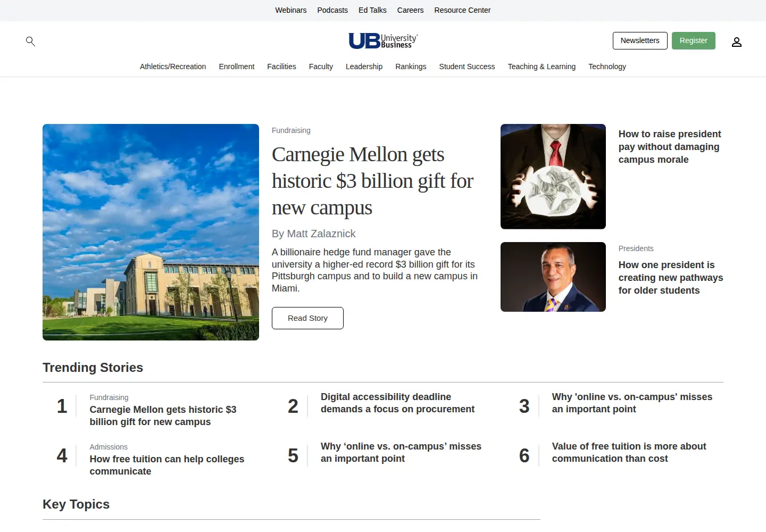The height and width of the screenshot is (532, 766).
Task: Click Fundraising tag in trending story 1
Action: (x=109, y=397)
